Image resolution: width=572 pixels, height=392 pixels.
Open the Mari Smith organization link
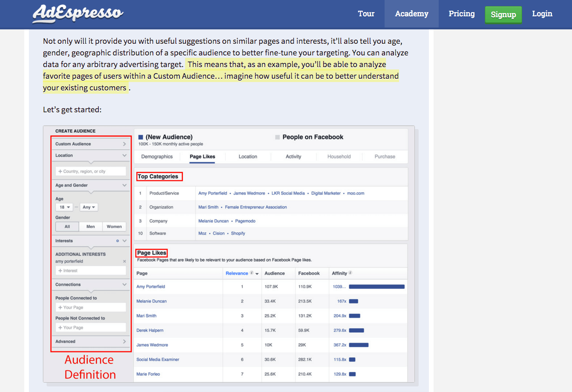pyautogui.click(x=208, y=207)
